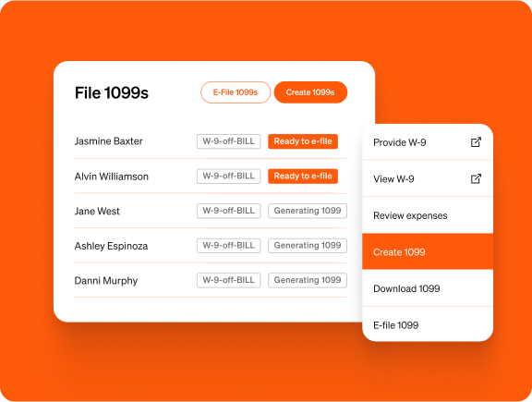
Task: Choose Download 1099 from the menu
Action: click(x=428, y=288)
